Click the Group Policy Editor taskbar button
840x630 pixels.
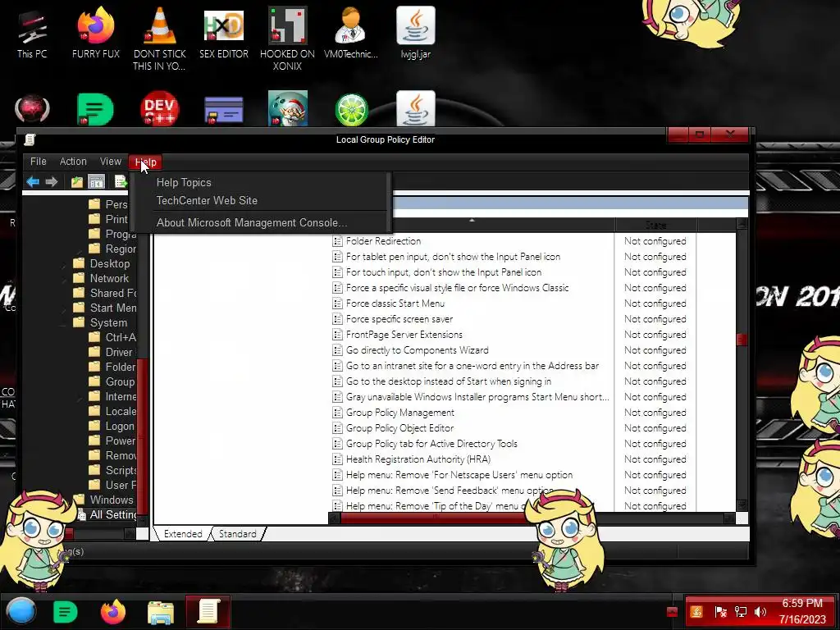tap(208, 611)
